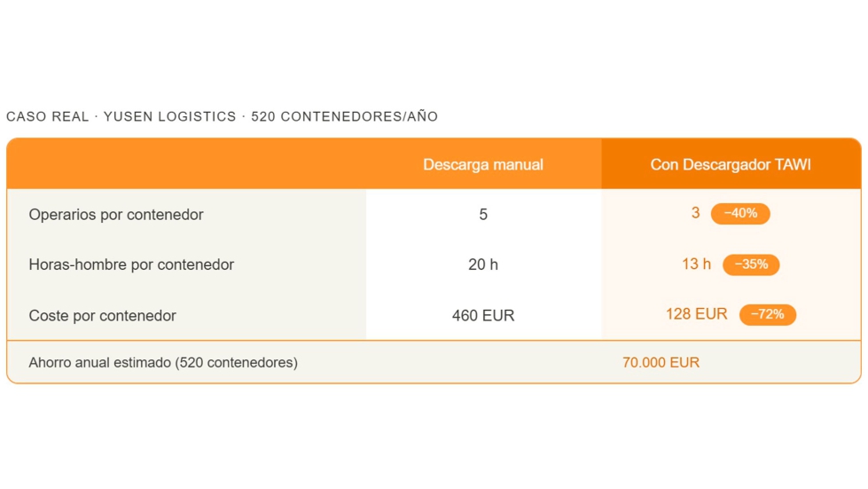Click the "Con Descargador TAWI" column header
868x489 pixels.
(731, 165)
